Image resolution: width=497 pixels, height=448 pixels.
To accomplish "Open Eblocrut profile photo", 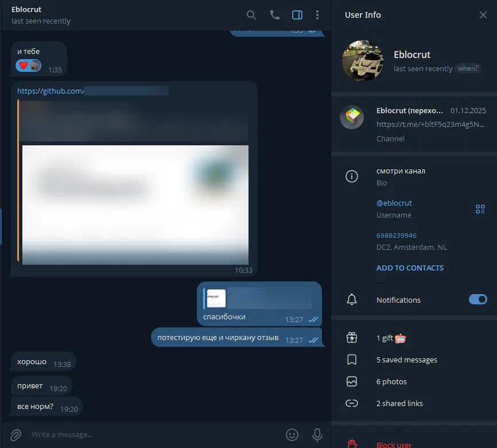I will [362, 60].
